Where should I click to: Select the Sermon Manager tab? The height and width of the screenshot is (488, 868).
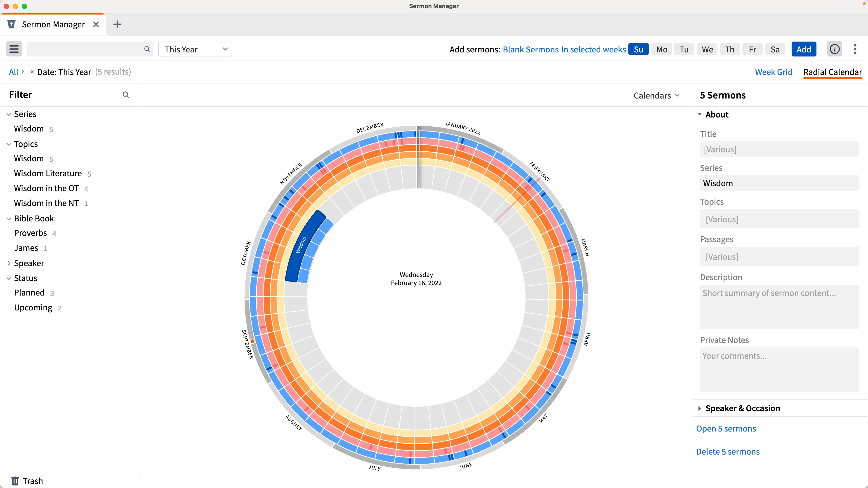coord(53,24)
